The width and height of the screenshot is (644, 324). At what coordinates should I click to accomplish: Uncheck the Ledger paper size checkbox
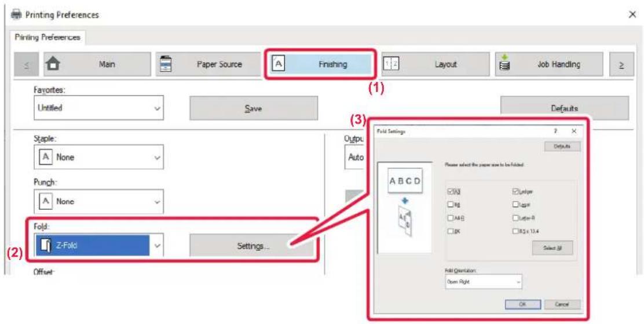coord(515,191)
